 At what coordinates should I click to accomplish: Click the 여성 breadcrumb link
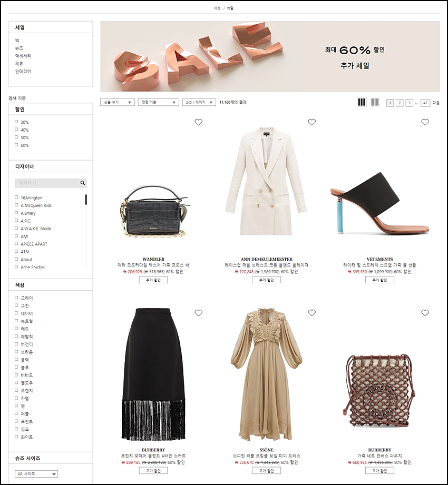217,8
